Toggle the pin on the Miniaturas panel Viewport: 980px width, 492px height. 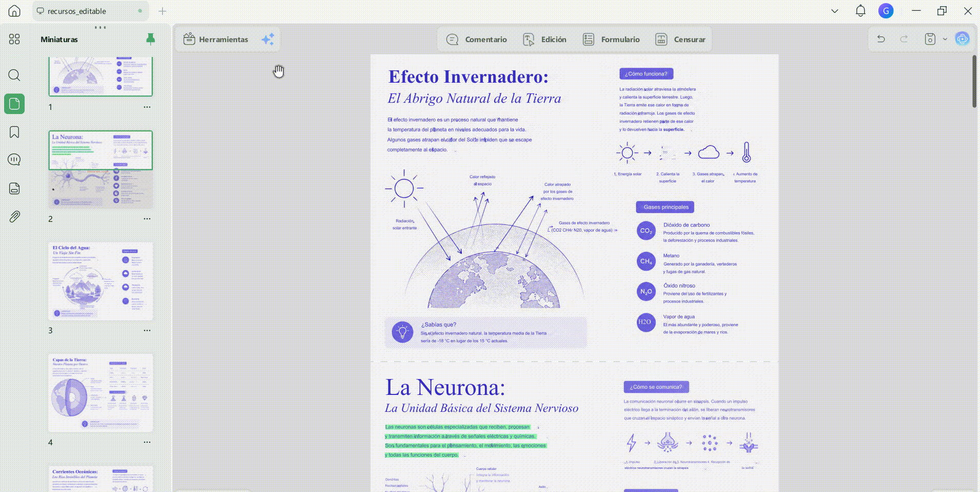[150, 39]
